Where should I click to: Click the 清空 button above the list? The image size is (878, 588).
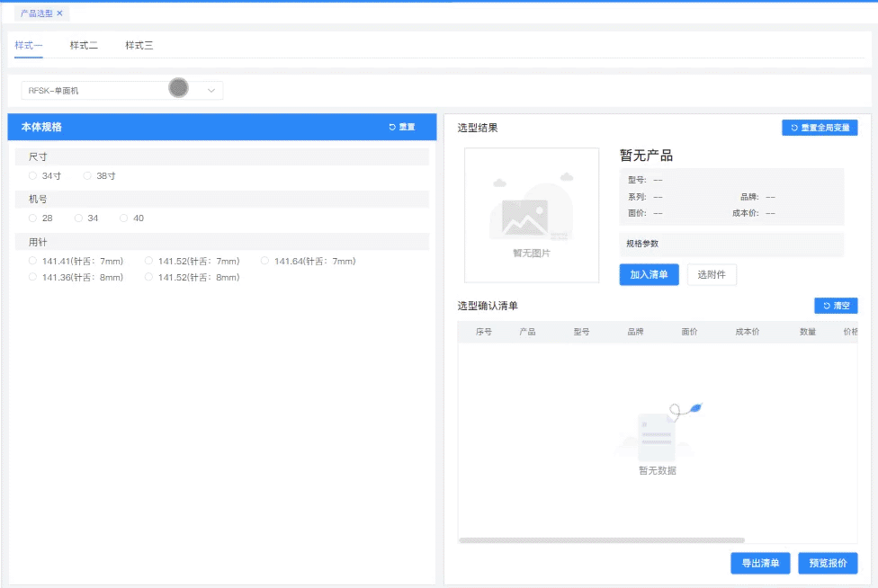coord(836,306)
